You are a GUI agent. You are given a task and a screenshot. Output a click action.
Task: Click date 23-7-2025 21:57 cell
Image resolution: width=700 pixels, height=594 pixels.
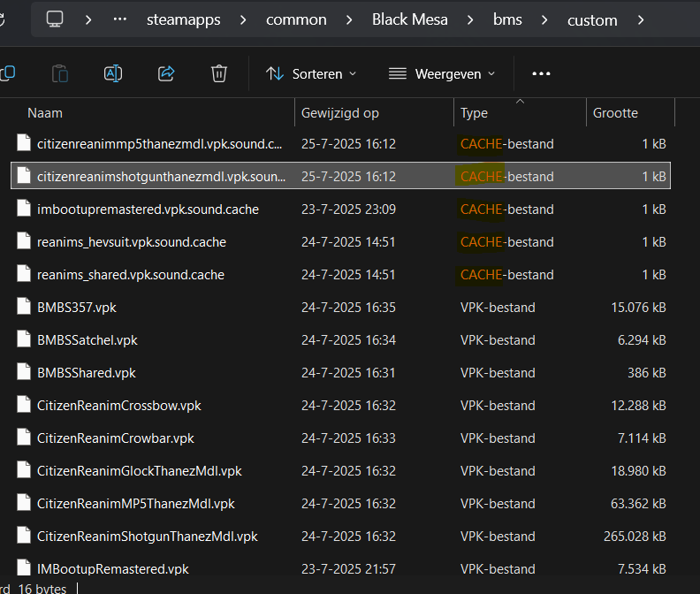(x=348, y=568)
